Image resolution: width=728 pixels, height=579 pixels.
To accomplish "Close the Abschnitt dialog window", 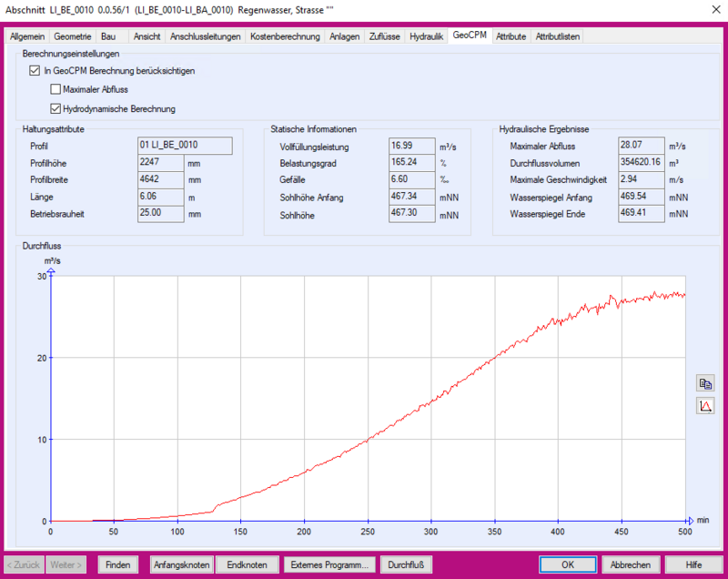I will point(711,10).
